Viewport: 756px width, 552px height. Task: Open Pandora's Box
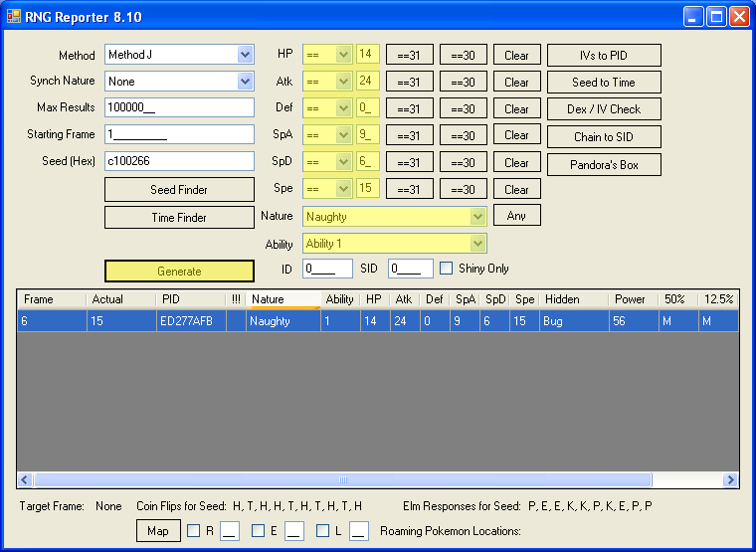click(604, 165)
